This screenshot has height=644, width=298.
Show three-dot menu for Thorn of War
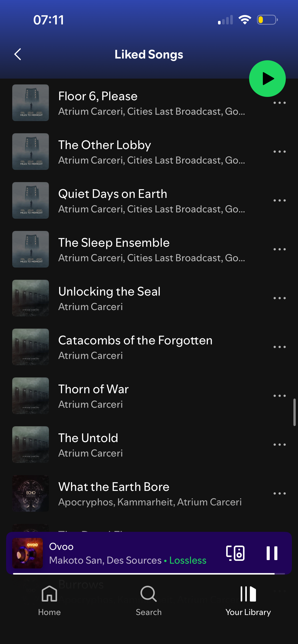point(279,396)
